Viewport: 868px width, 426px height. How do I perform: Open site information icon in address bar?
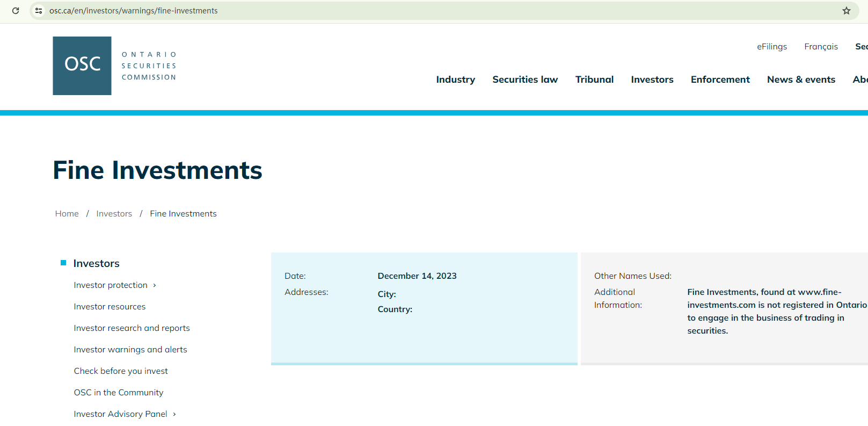click(39, 11)
